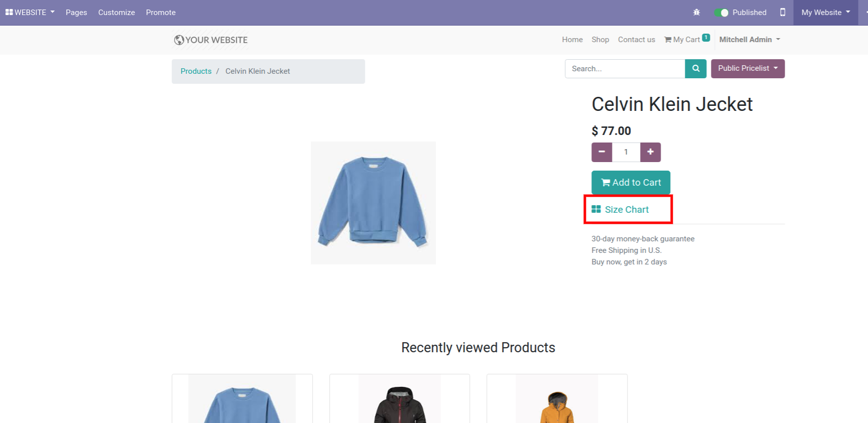Screen dimensions: 868x423
Task: Switch to mobile preview icon
Action: 782,12
